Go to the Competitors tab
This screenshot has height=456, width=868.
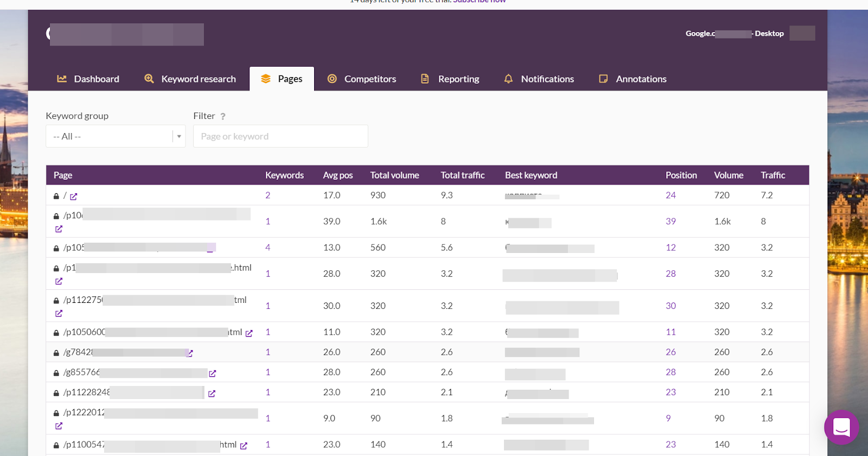click(x=362, y=79)
